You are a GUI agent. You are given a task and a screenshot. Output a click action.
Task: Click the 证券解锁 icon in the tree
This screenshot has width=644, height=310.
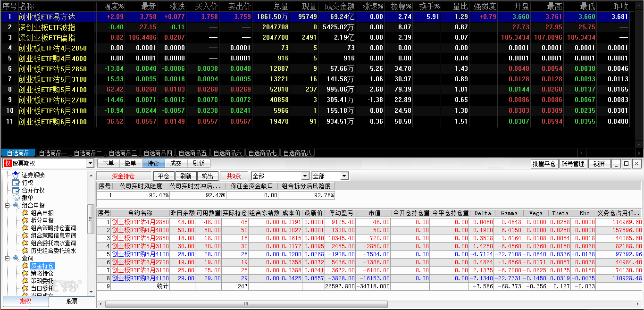coord(16,175)
